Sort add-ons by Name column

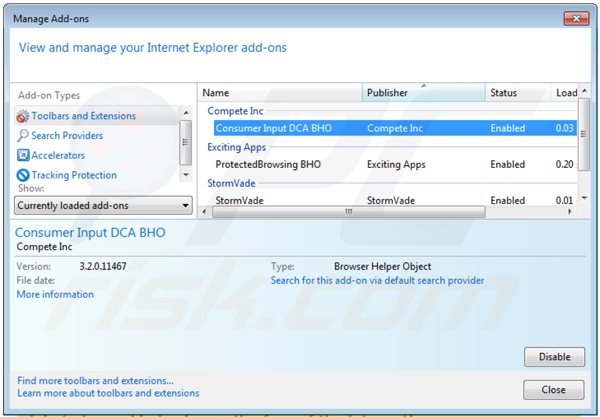[x=280, y=93]
